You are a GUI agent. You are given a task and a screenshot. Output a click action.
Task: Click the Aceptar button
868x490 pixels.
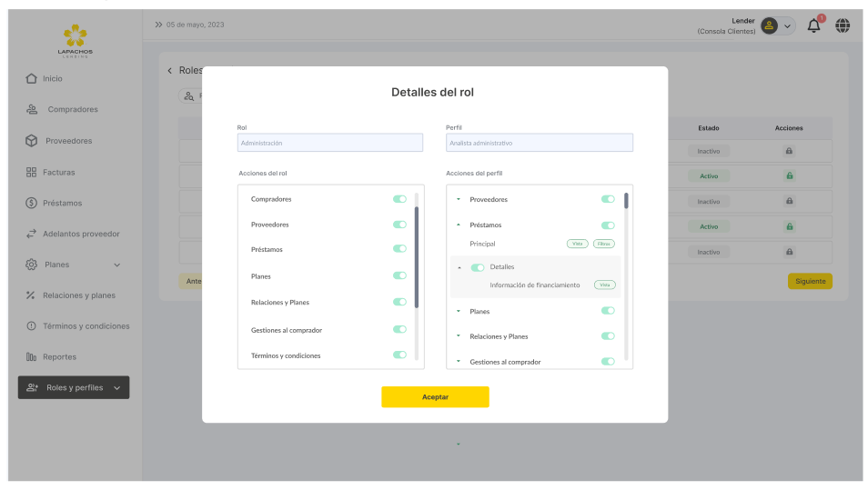435,396
